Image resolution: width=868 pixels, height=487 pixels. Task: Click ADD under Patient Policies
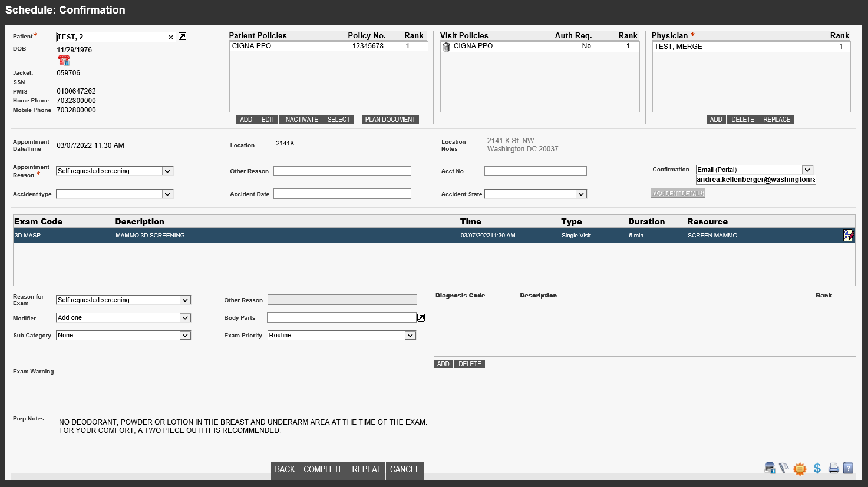click(246, 120)
